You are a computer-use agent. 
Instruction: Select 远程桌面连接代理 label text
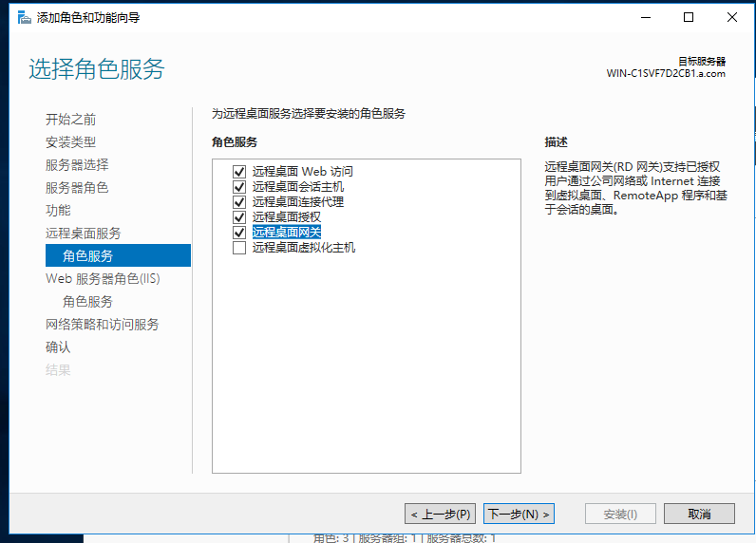(x=298, y=202)
